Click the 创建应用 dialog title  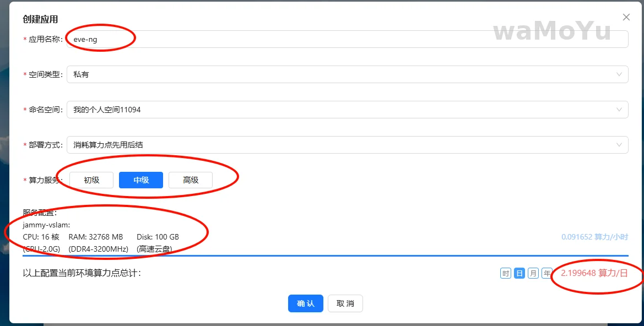pyautogui.click(x=40, y=19)
